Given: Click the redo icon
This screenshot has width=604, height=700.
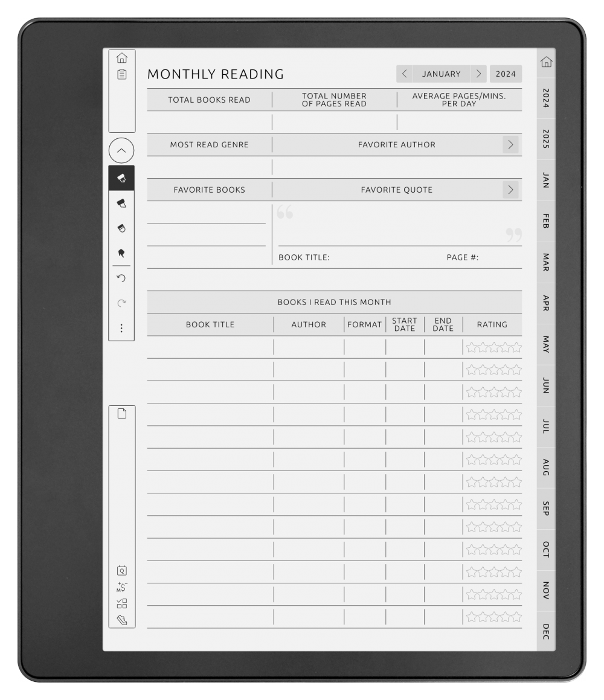Looking at the screenshot, I should click(x=121, y=301).
